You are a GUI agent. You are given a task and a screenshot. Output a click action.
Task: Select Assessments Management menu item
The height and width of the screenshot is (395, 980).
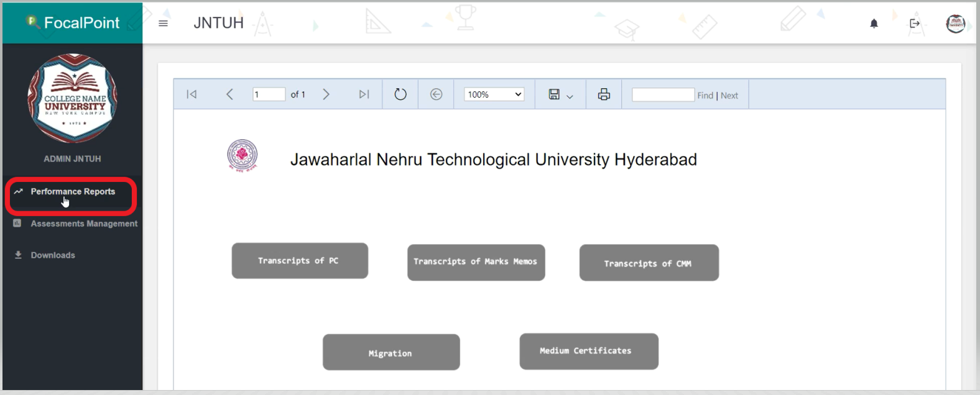(84, 224)
